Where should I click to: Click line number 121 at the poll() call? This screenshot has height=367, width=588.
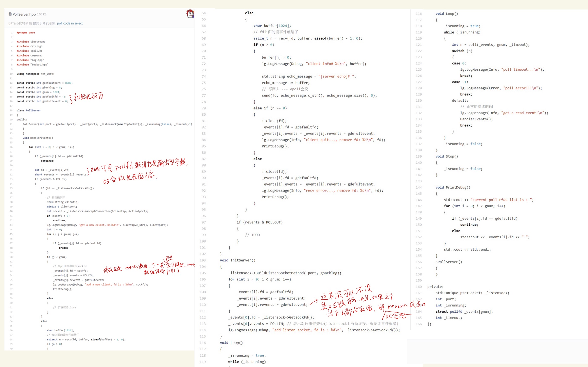pos(419,45)
